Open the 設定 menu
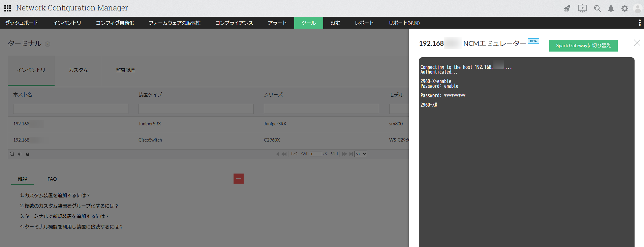Screen dimensions: 644x247 [x=335, y=23]
